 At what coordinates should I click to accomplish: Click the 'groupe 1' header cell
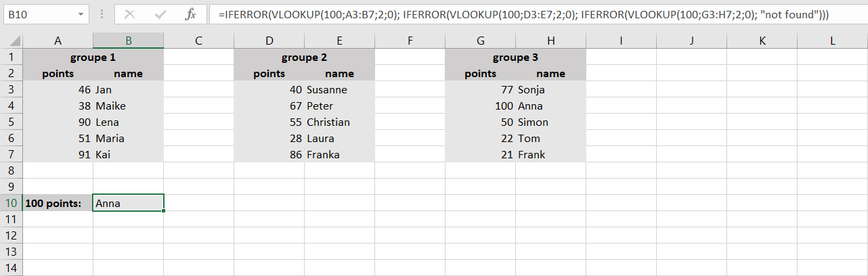click(93, 57)
